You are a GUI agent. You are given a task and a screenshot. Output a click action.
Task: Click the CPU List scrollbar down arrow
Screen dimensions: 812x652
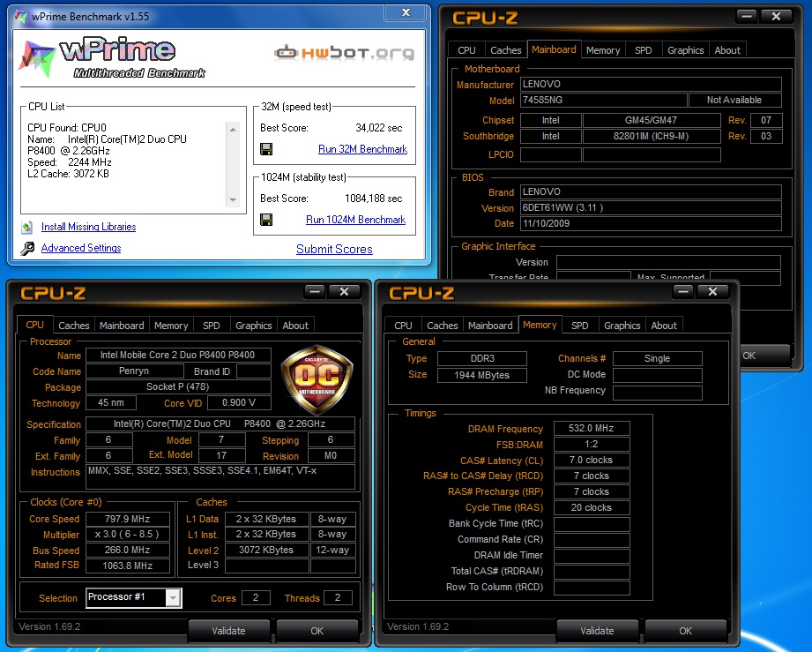click(x=233, y=200)
